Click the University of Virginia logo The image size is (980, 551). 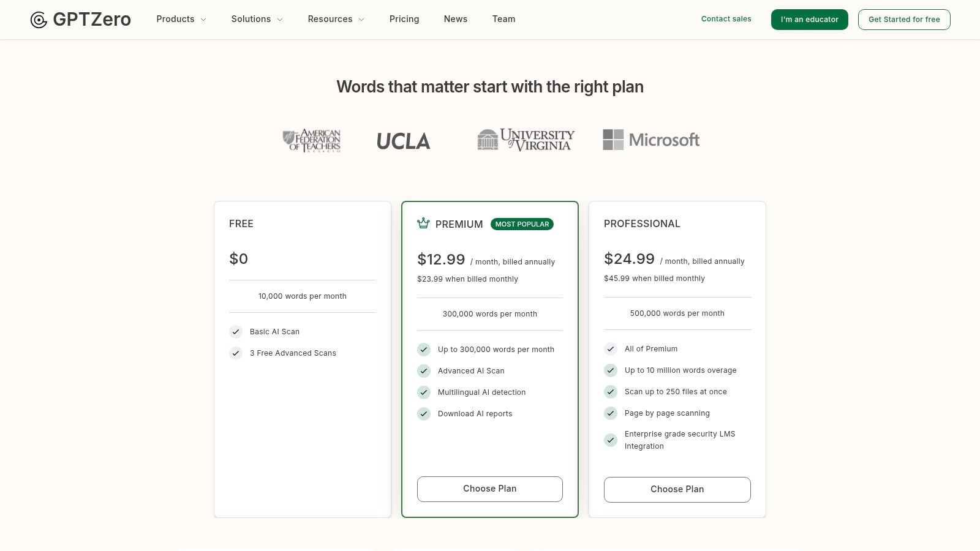(526, 140)
